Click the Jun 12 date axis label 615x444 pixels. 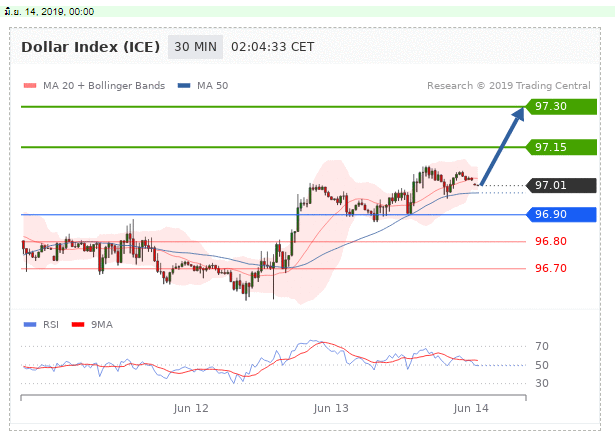click(191, 408)
